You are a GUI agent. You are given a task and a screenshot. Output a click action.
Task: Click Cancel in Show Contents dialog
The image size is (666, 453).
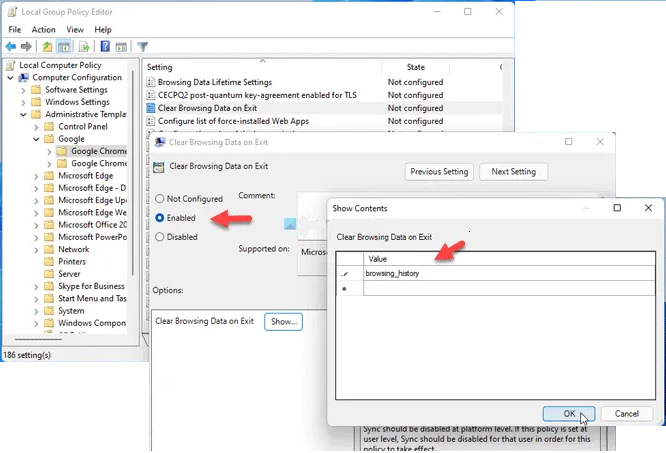pos(626,414)
